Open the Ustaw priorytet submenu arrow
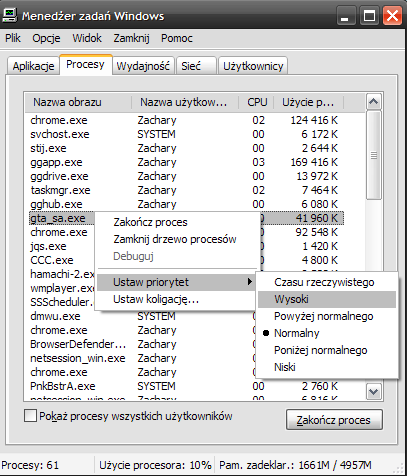 click(x=249, y=282)
